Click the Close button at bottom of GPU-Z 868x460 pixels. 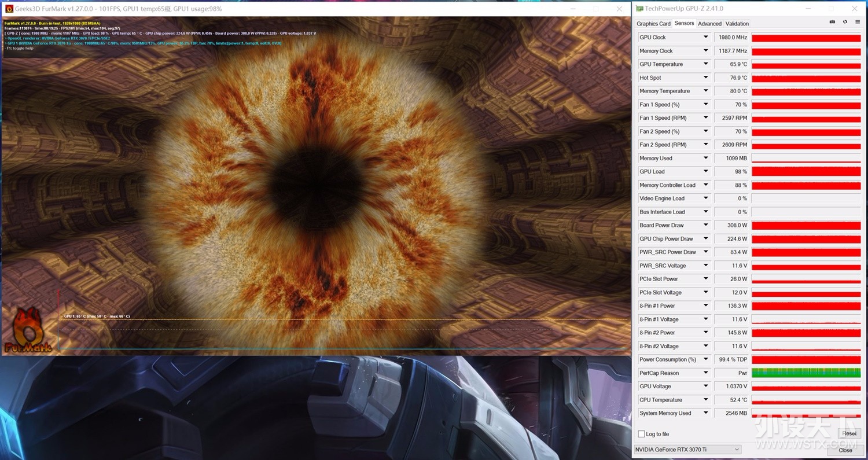845,450
